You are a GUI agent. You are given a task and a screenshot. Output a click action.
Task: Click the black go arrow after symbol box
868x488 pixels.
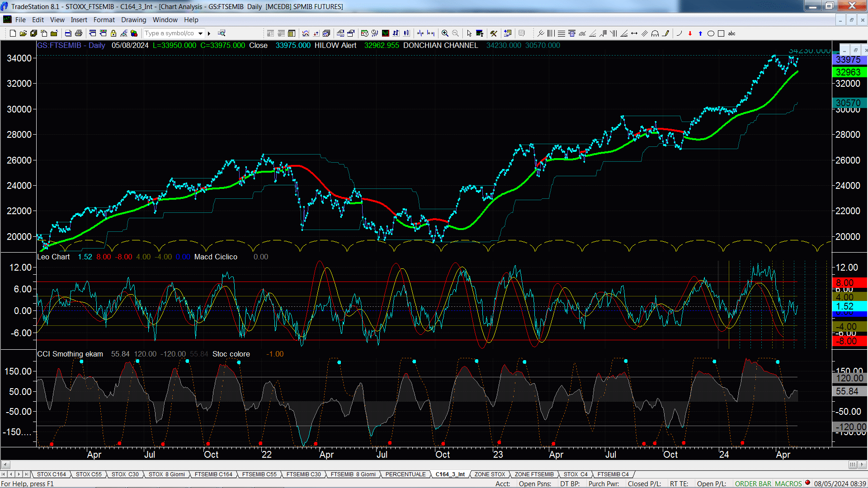pyautogui.click(x=209, y=33)
